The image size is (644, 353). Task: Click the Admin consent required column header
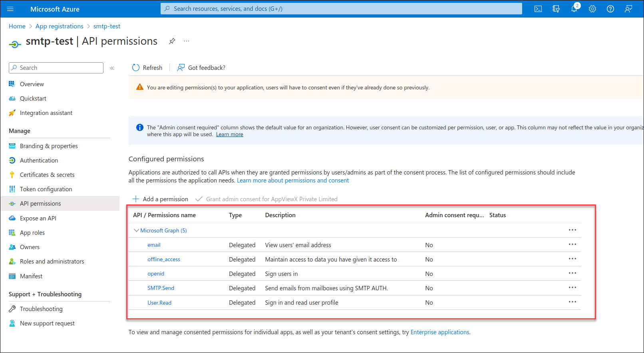pos(454,215)
